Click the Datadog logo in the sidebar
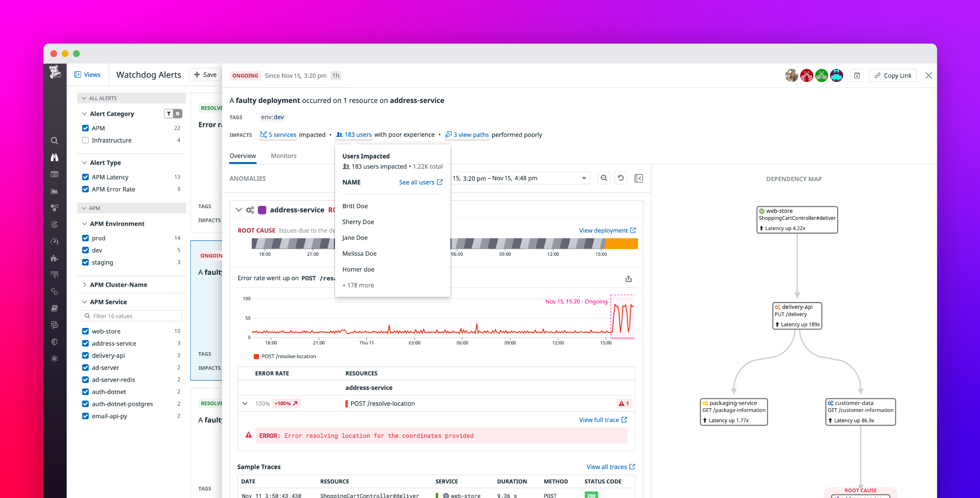The height and width of the screenshot is (498, 980). pyautogui.click(x=55, y=71)
